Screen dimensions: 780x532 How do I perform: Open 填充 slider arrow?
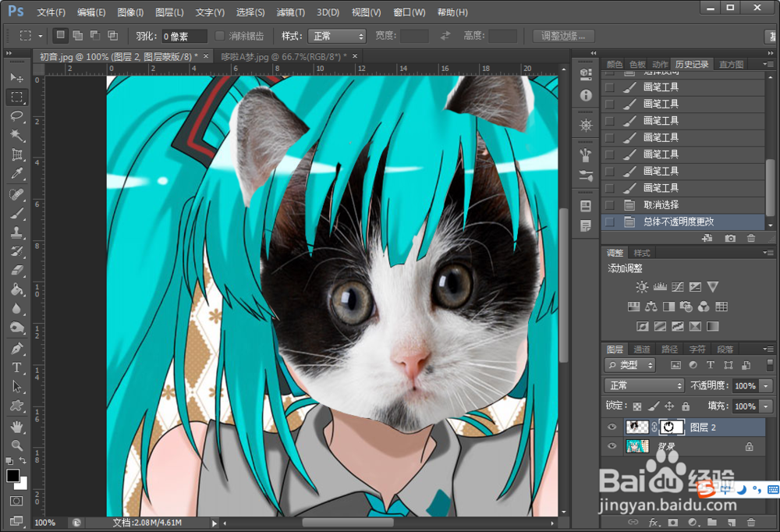[x=766, y=406]
